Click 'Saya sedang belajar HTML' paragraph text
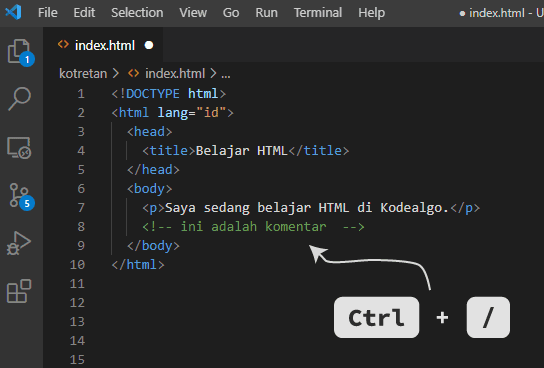 click(x=257, y=208)
